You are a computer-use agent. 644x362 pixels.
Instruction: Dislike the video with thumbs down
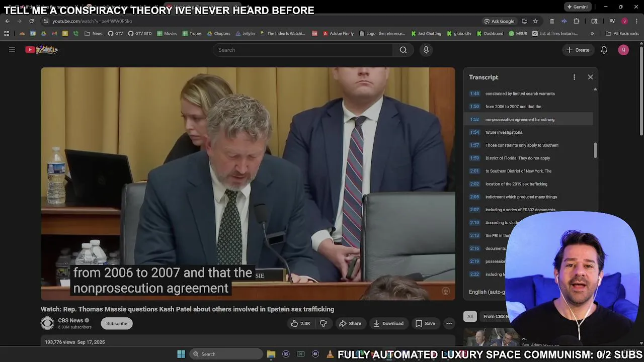point(324,323)
